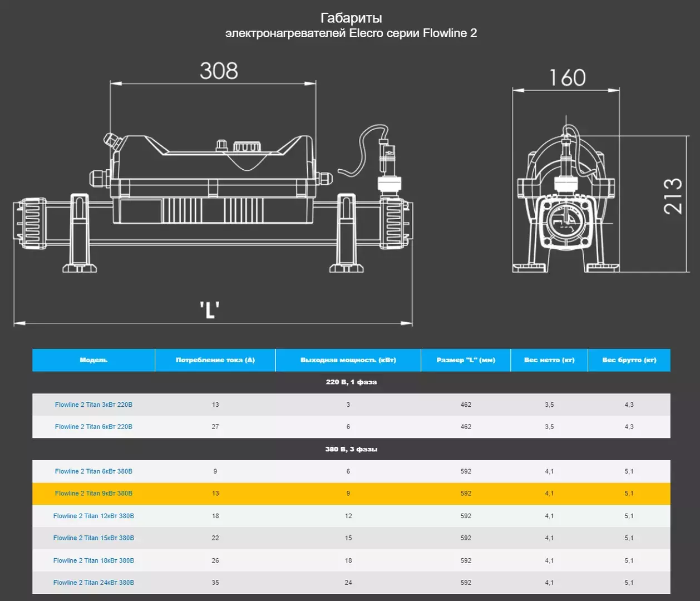
Task: Open Flowline 2 Titan 6кВт 220В link
Action: (x=93, y=427)
